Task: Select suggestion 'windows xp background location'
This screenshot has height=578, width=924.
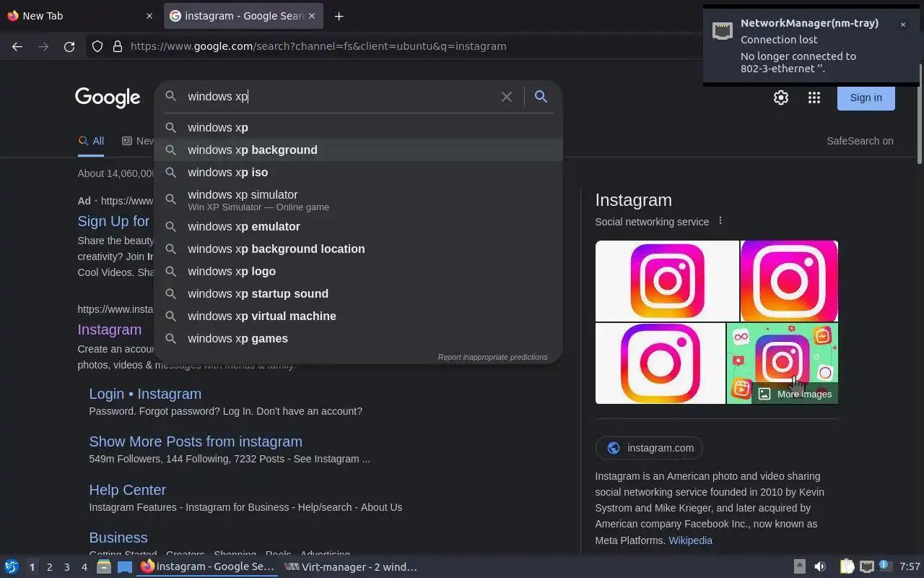Action: (x=358, y=249)
